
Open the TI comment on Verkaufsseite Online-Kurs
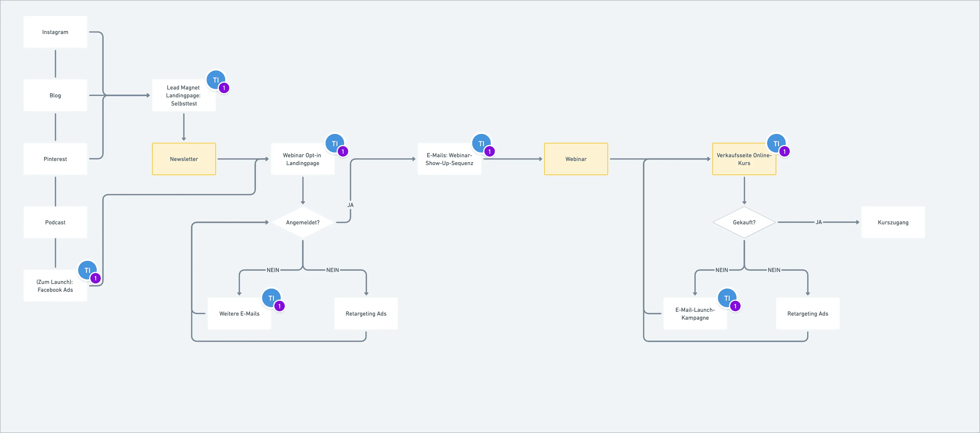coord(776,144)
